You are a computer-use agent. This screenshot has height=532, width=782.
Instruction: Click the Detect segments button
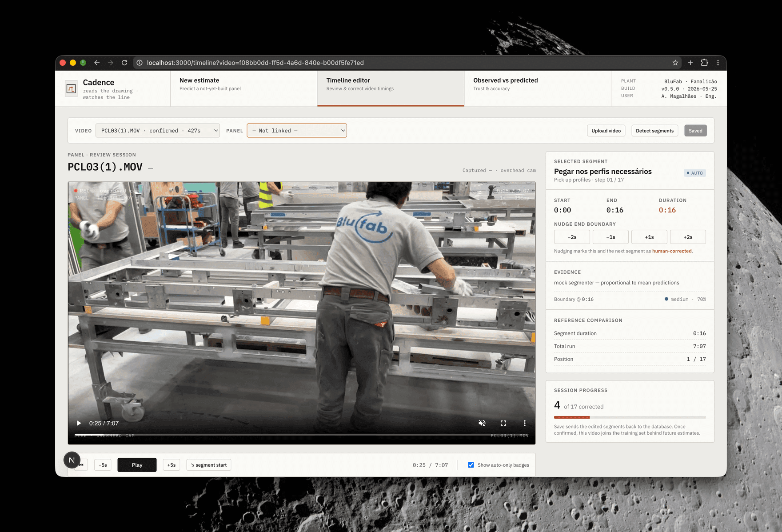point(654,131)
